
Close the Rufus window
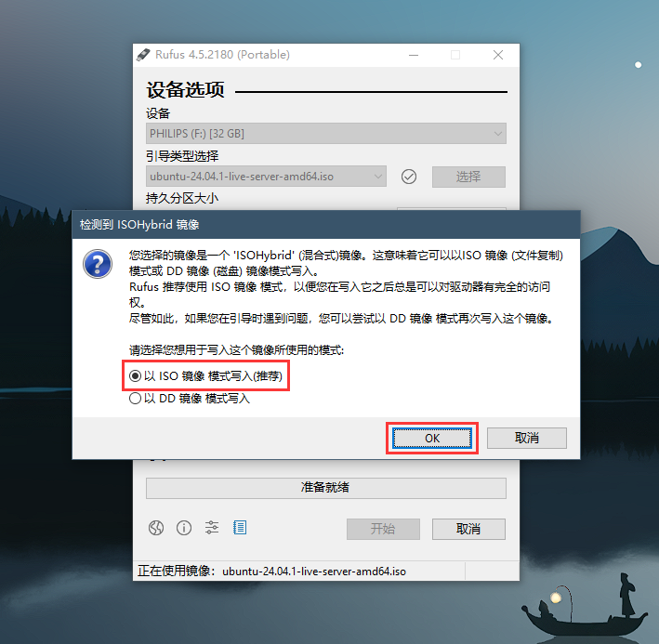point(498,55)
